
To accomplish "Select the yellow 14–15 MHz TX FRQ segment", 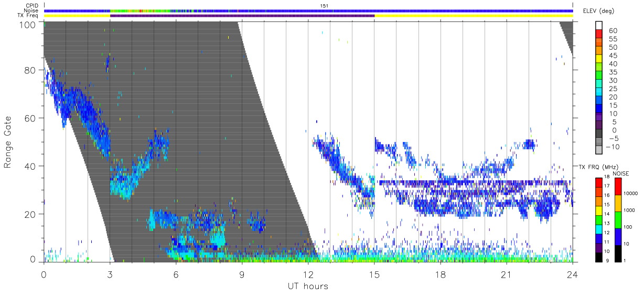I will coord(599,211).
